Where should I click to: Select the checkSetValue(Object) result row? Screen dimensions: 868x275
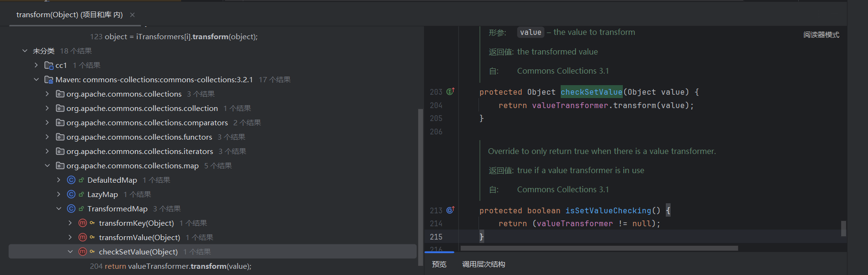[138, 252]
